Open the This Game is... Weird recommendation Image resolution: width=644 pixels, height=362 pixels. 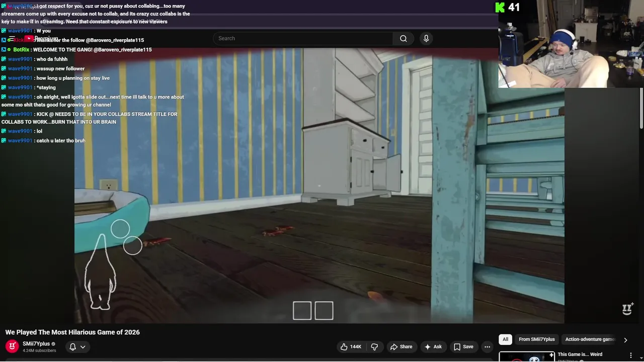click(580, 354)
